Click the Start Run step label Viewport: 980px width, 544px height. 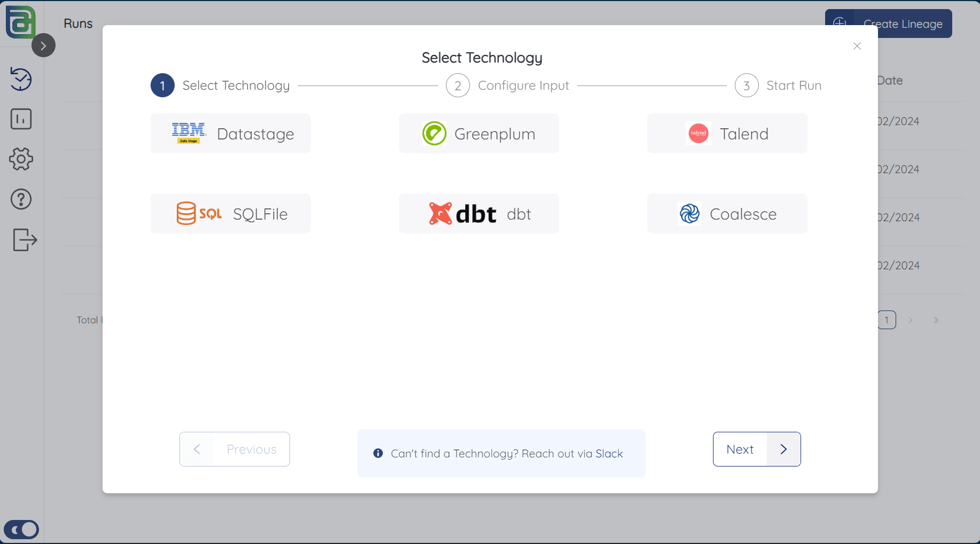tap(794, 86)
